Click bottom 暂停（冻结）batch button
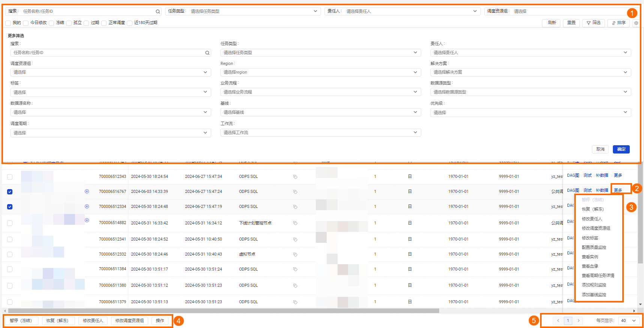Image resolution: width=644 pixels, height=328 pixels. (21, 321)
